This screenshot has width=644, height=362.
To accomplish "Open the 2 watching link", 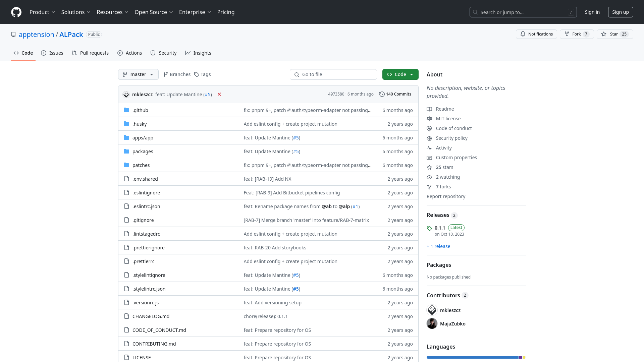I will coord(447,177).
